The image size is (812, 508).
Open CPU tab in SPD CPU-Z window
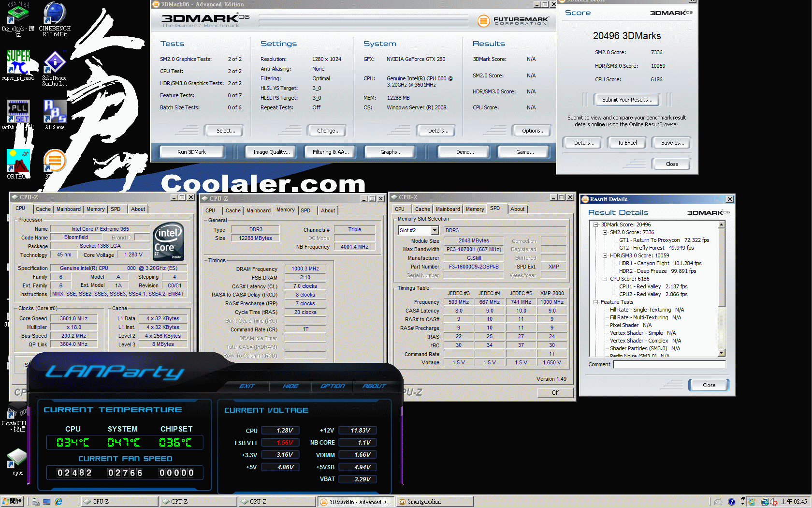400,209
